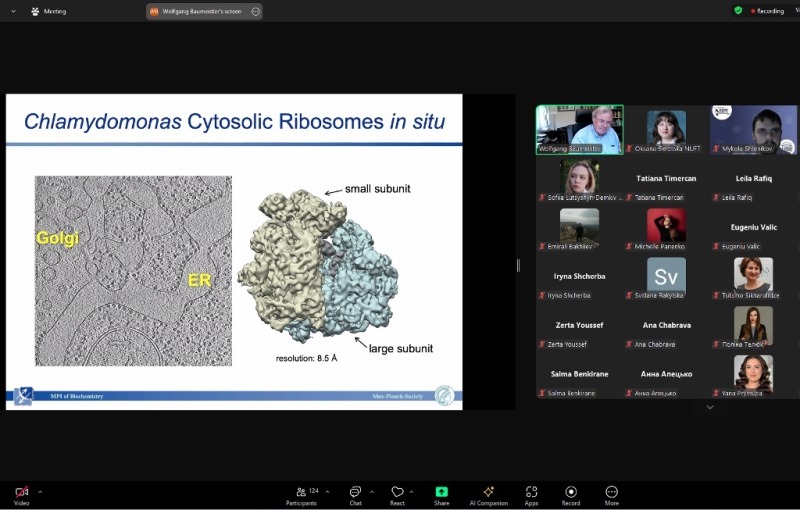Open the Participants panel

click(301, 492)
